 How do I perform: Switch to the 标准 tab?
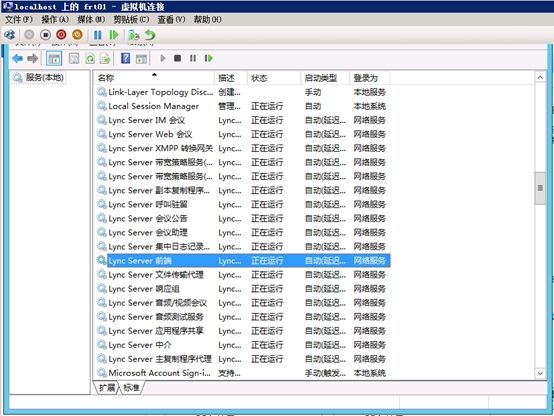pos(131,388)
